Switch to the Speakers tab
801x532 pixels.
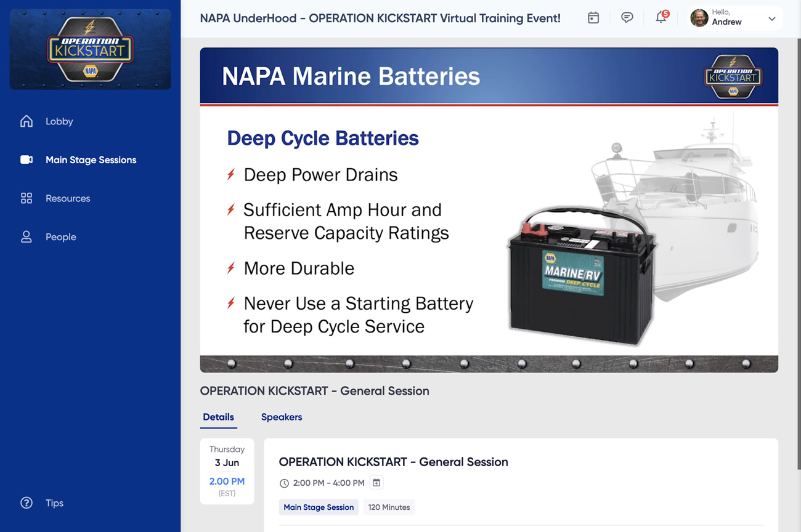click(x=282, y=417)
